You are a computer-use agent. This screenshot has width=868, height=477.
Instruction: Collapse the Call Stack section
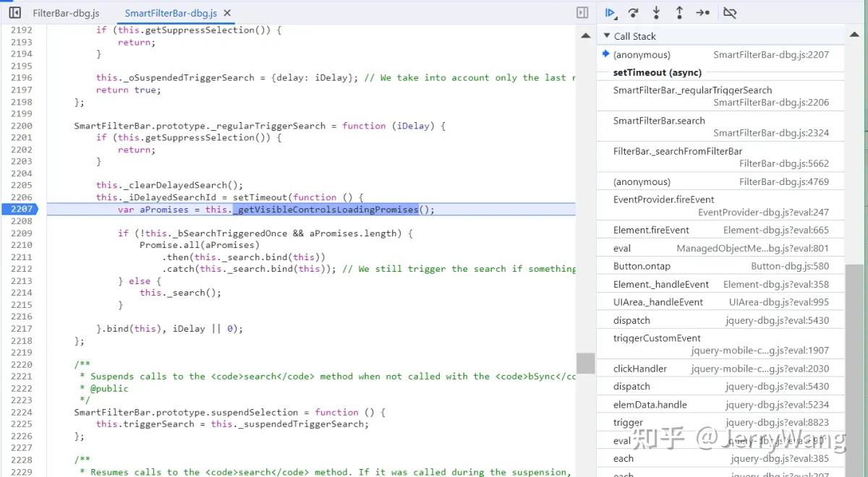pos(607,35)
